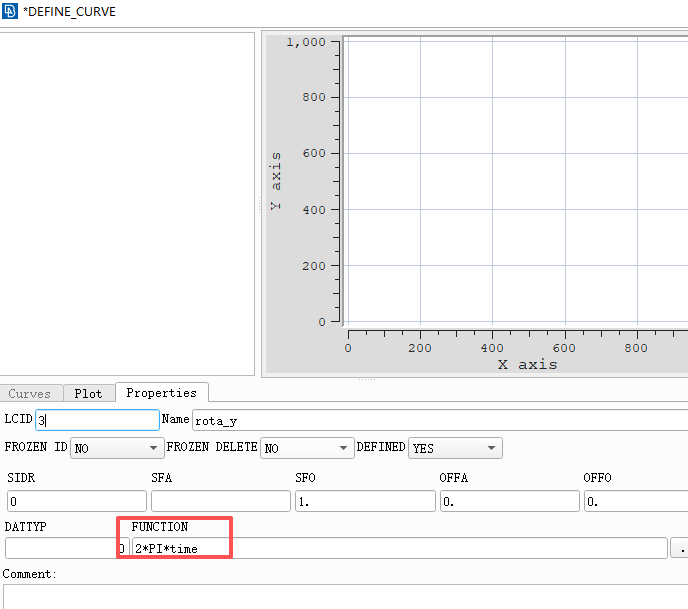Screen dimensions: 688x609
Task: Switch to the Plot tab
Action: coord(89,394)
